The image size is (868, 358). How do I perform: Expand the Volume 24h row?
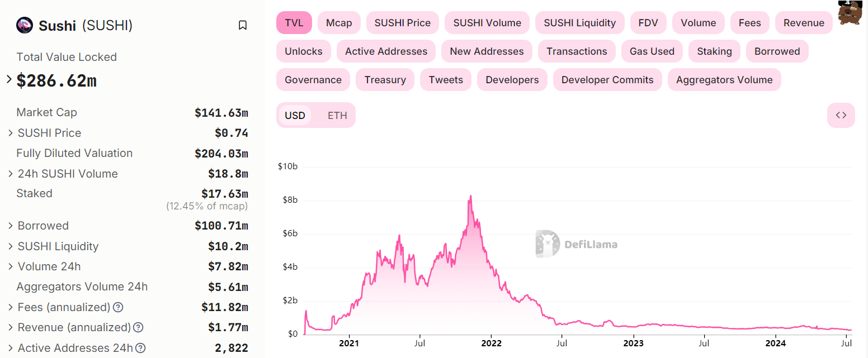pos(11,266)
